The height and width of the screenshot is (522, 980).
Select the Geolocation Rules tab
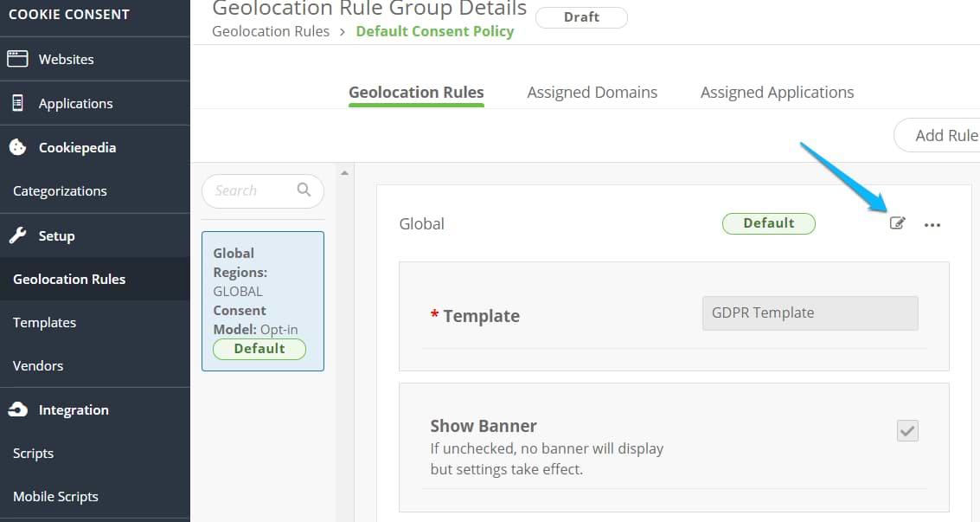(416, 93)
